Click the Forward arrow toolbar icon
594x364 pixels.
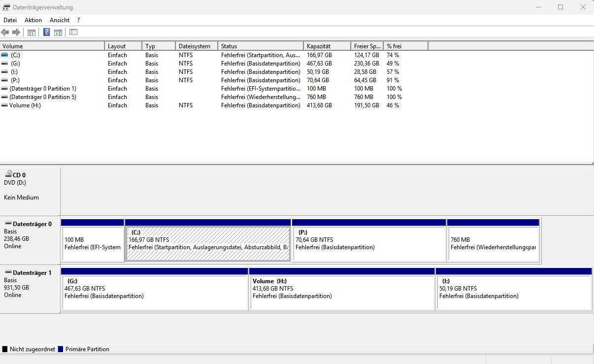click(16, 33)
